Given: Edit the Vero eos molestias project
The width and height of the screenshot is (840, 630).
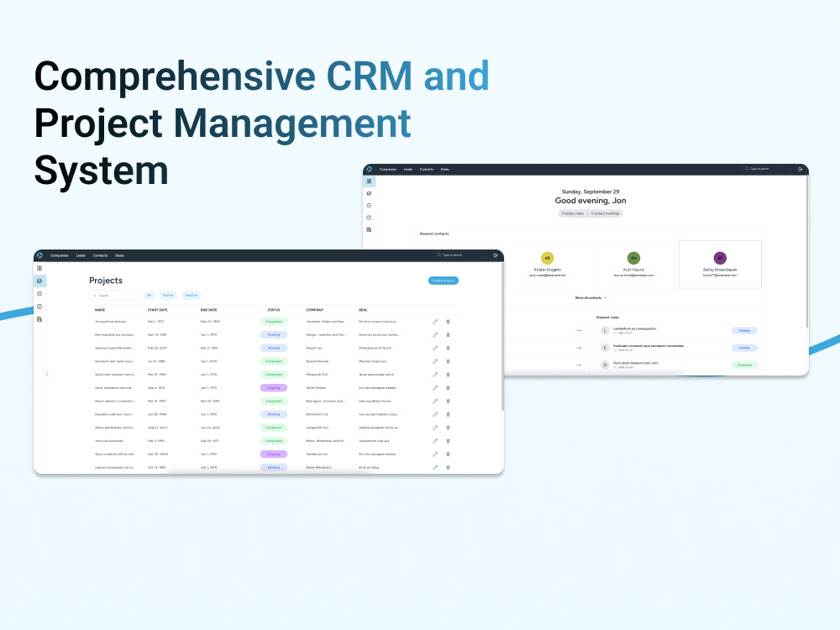Looking at the screenshot, I should pyautogui.click(x=435, y=441).
